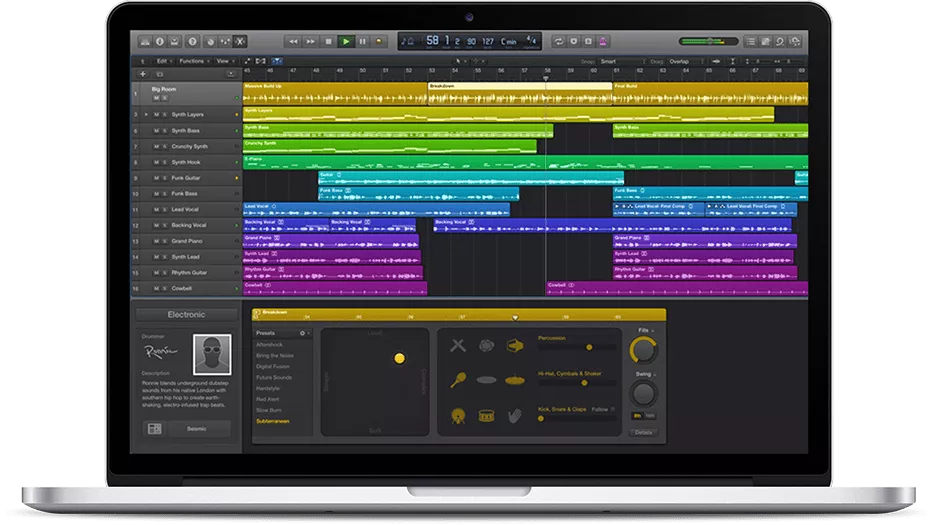Select the Ronnie drummer portrait
Viewport: 933px width, 525px height.
[x=212, y=354]
